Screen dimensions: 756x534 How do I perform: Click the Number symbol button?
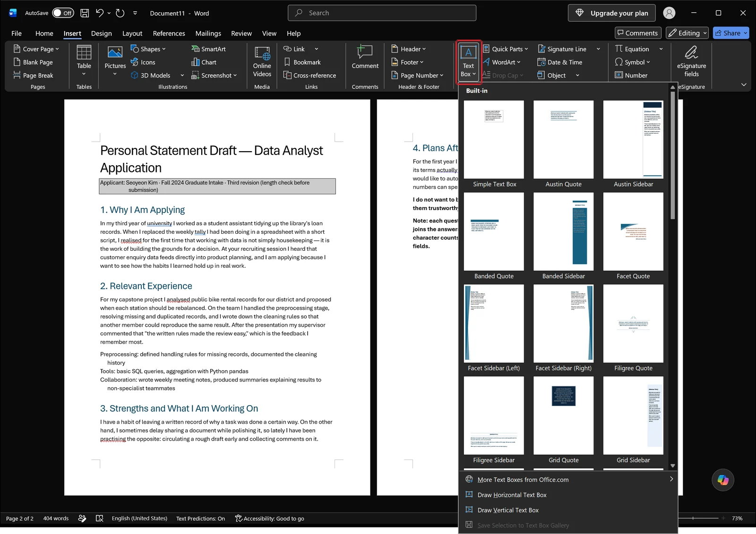[x=631, y=76]
